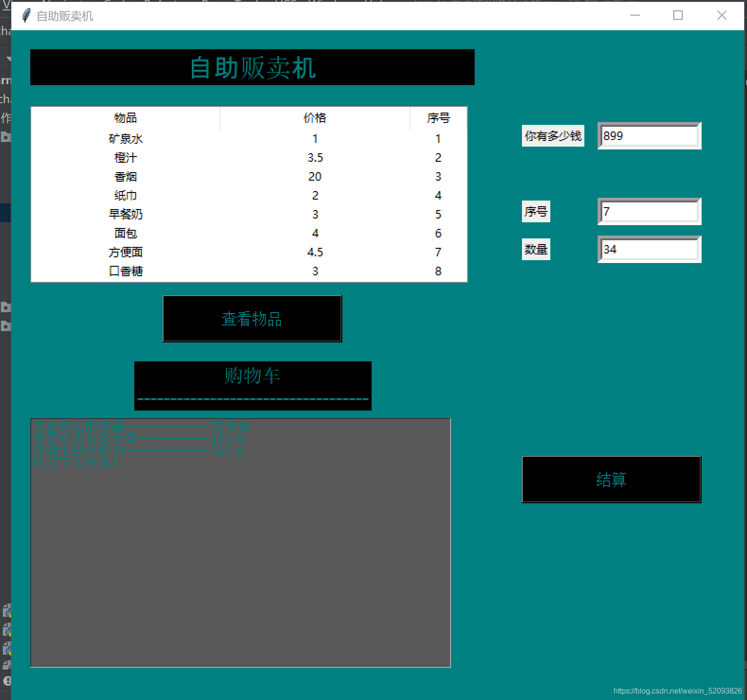Image resolution: width=747 pixels, height=700 pixels.
Task: Minimize the 自助贩卖机 window
Action: click(635, 16)
